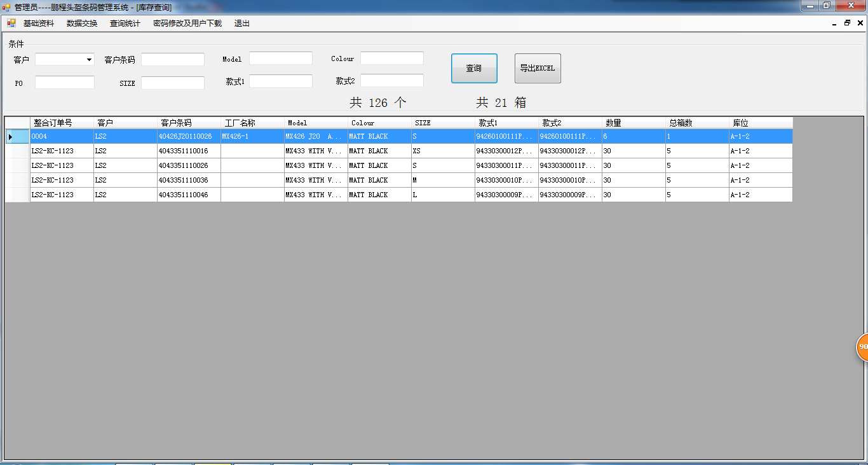Image resolution: width=868 pixels, height=465 pixels.
Task: Click the 导出EXCEL button
Action: (538, 68)
